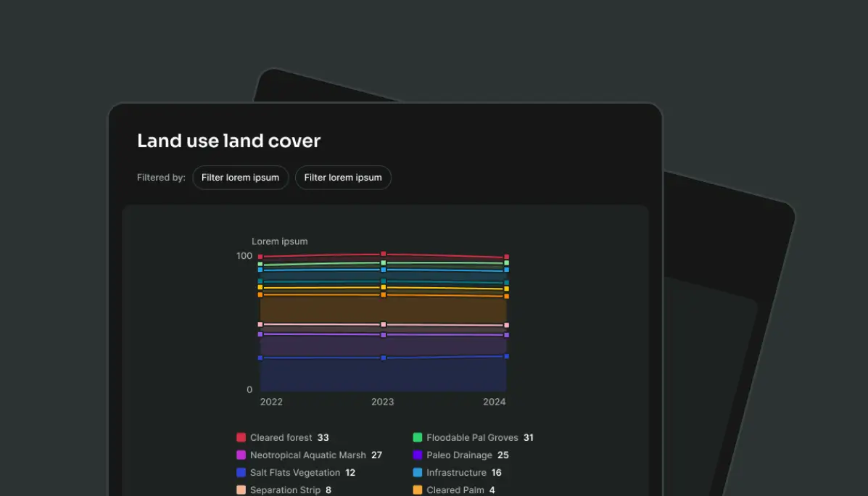The width and height of the screenshot is (868, 496).
Task: Click the first "Filter lorem ipsum" chip
Action: click(x=240, y=178)
